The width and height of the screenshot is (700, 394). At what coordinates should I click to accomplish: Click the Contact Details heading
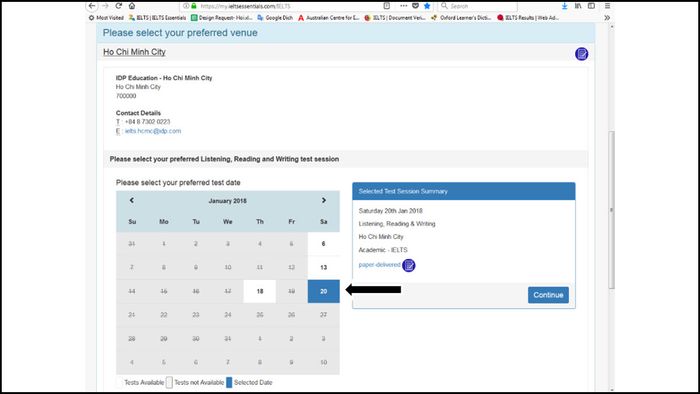pos(138,113)
